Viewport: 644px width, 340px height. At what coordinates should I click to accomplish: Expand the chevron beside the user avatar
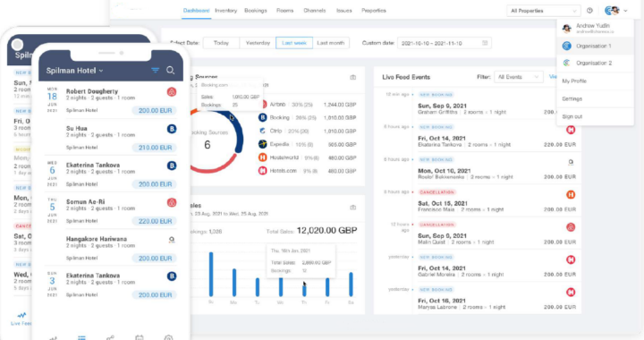[x=625, y=11]
